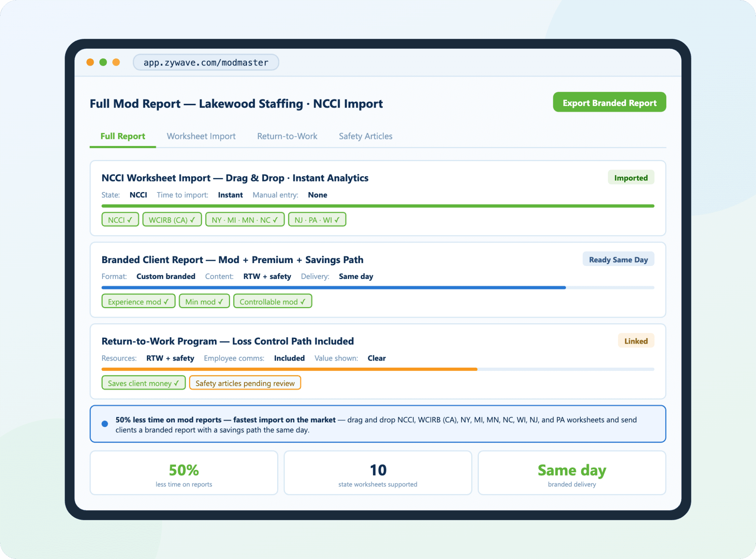Select the Controllable mod checked chip

coord(272,301)
